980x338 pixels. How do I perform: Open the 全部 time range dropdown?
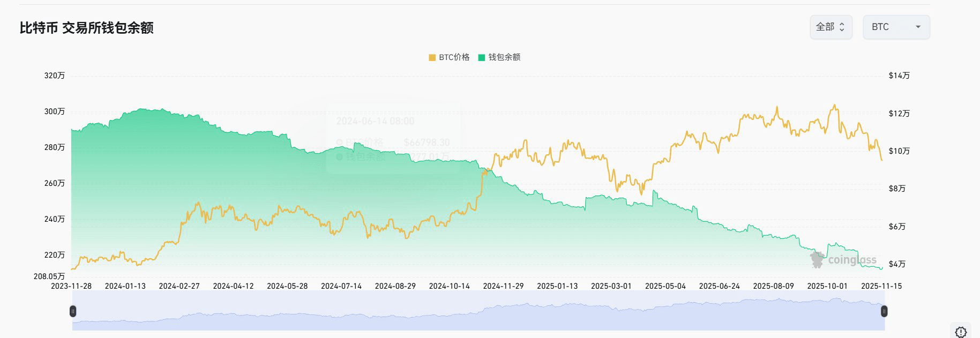(830, 27)
